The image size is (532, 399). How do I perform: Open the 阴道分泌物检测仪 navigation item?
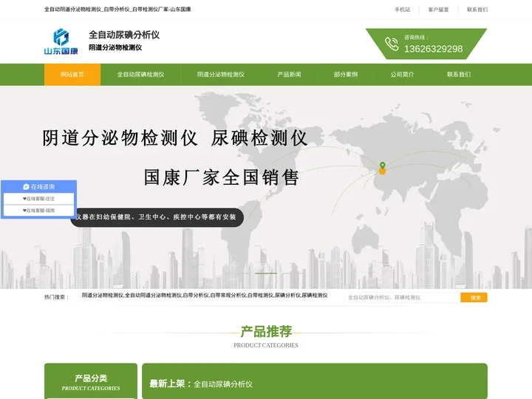220,75
